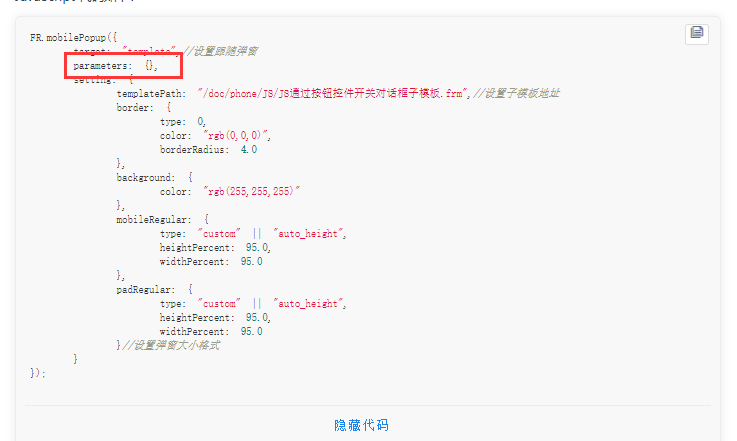Click the background: { line
Image resolution: width=737 pixels, height=441 pixels.
155,178
